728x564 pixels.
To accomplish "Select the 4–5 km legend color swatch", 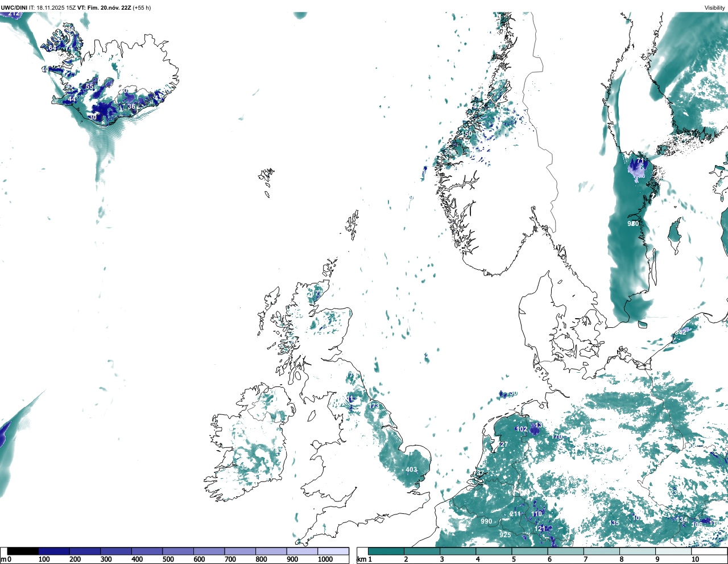I will click(493, 551).
